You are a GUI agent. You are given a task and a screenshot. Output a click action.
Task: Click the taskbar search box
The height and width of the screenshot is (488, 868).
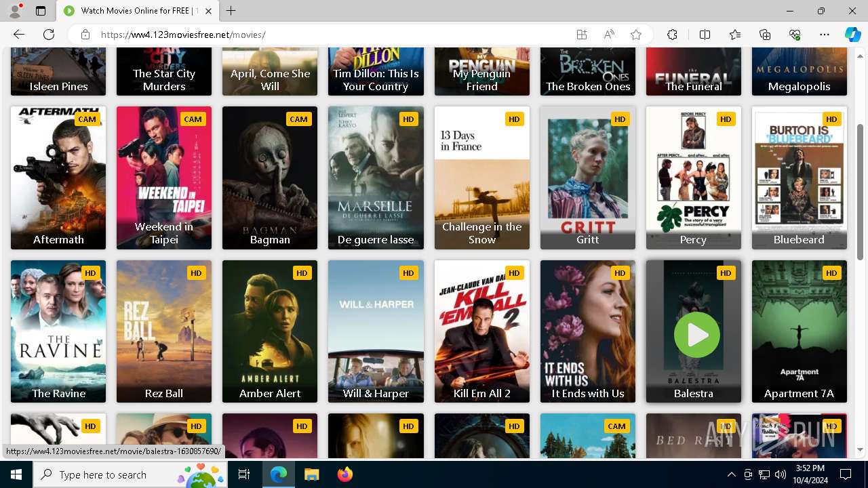(x=129, y=474)
